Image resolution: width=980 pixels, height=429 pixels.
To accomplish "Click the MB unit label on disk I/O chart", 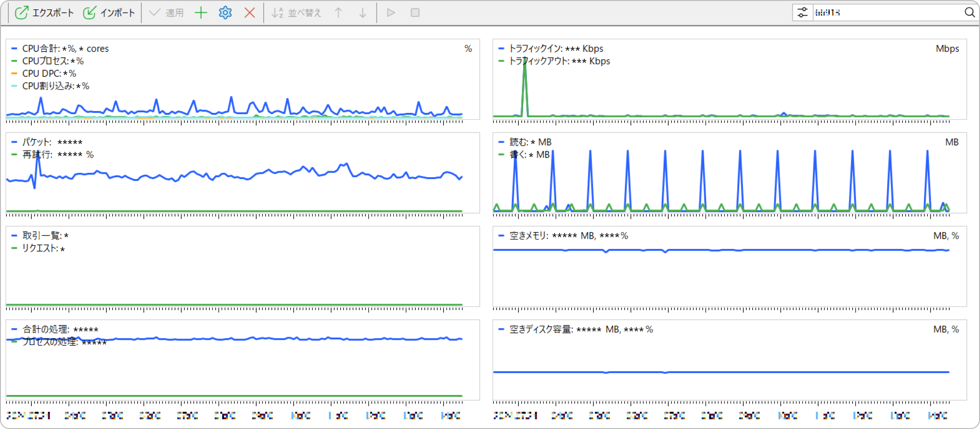I will pos(952,142).
